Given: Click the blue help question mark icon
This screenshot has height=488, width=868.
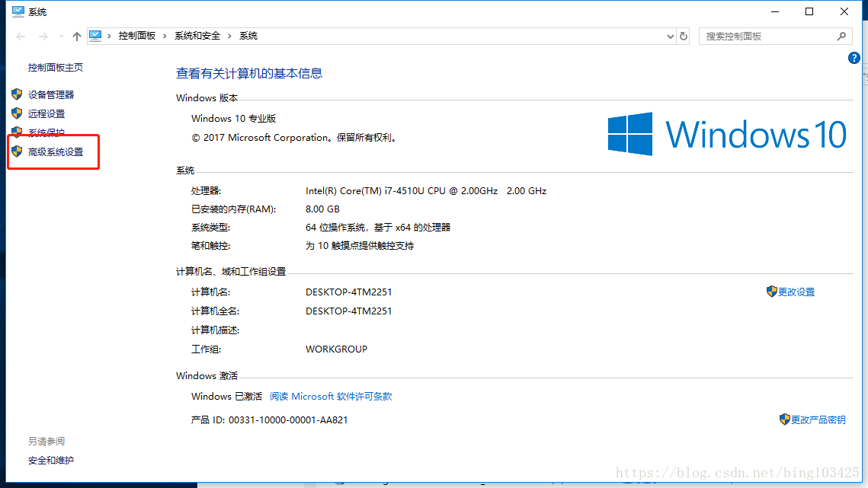Looking at the screenshot, I should click(x=854, y=58).
